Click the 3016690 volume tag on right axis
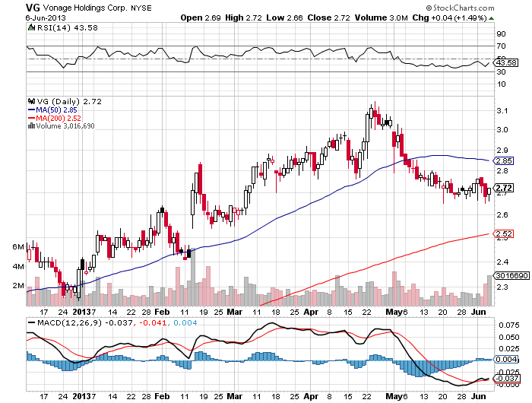 tap(512, 275)
